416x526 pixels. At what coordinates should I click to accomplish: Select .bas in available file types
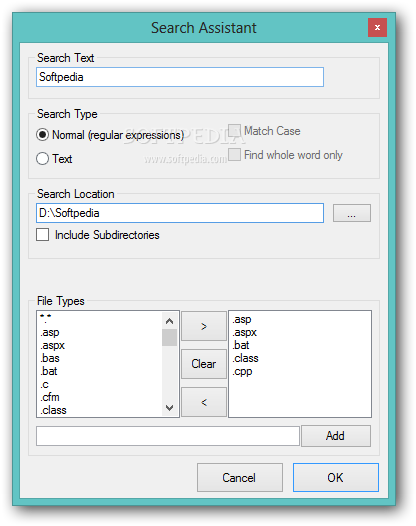click(x=100, y=358)
